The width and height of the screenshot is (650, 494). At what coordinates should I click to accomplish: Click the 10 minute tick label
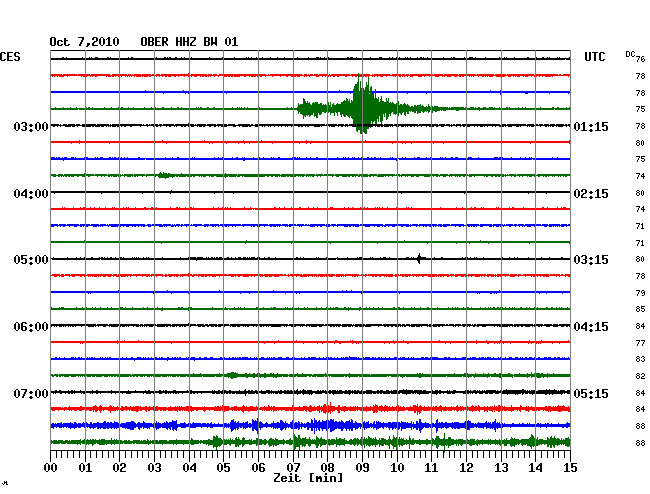pos(397,467)
